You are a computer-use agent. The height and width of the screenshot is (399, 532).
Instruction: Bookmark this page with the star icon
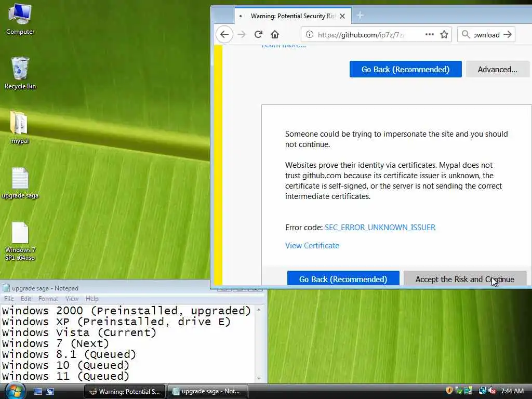(x=444, y=34)
